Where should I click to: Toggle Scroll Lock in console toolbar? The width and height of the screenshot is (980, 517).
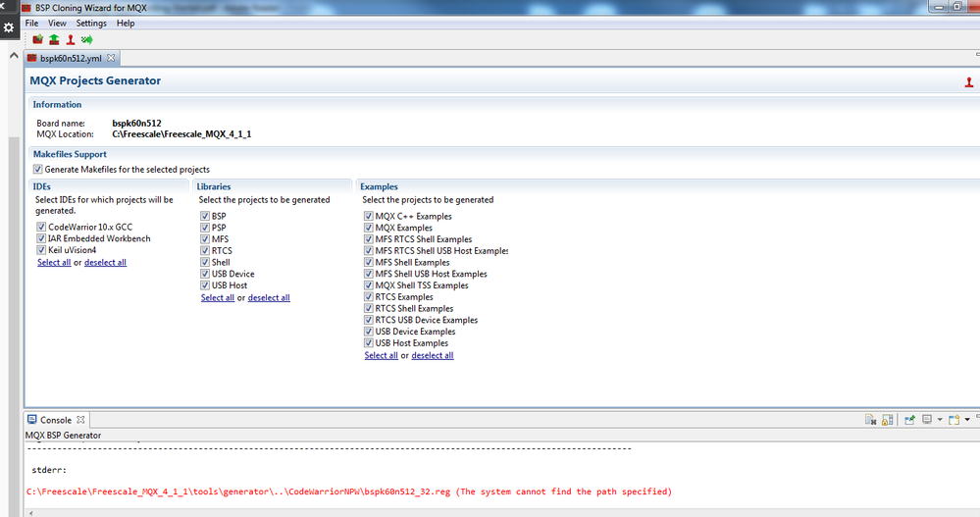point(888,420)
